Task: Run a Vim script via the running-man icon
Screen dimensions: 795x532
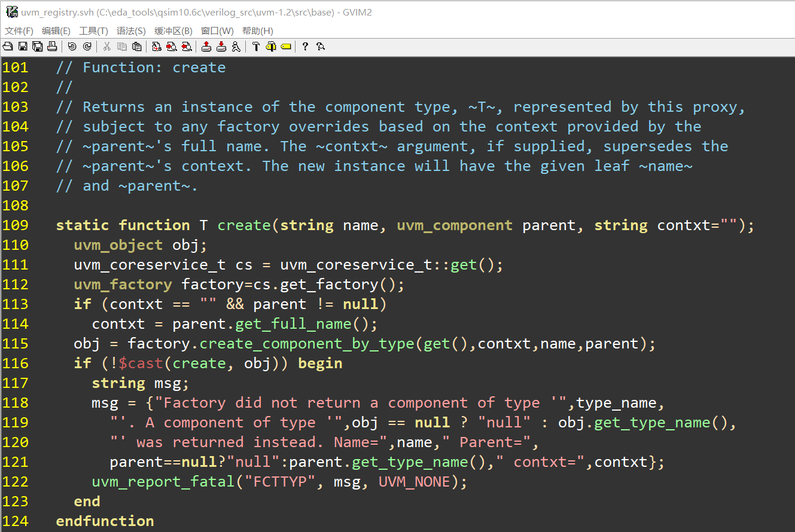Action: [236, 47]
